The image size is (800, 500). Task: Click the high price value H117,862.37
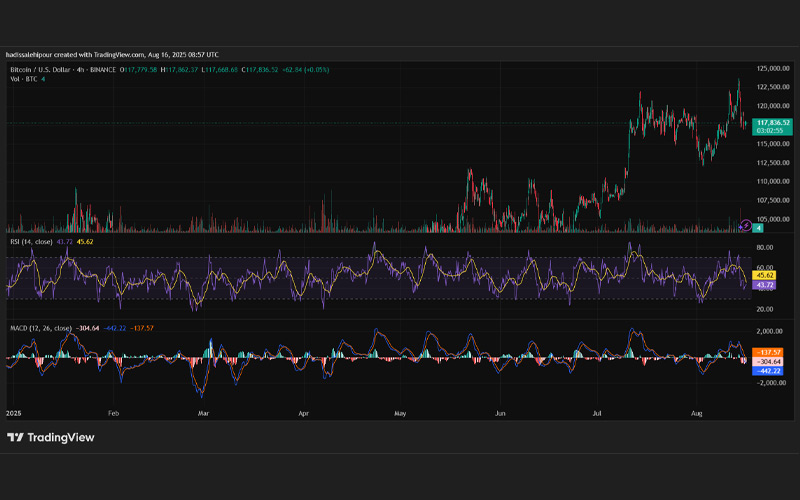[x=179, y=70]
